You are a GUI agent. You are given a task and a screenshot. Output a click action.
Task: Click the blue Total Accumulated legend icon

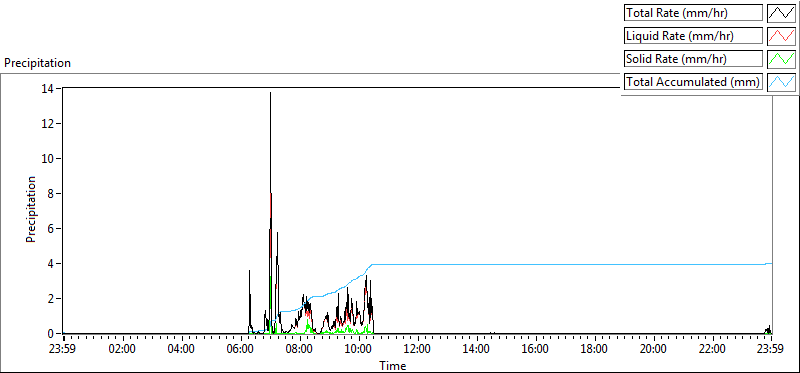pos(782,82)
